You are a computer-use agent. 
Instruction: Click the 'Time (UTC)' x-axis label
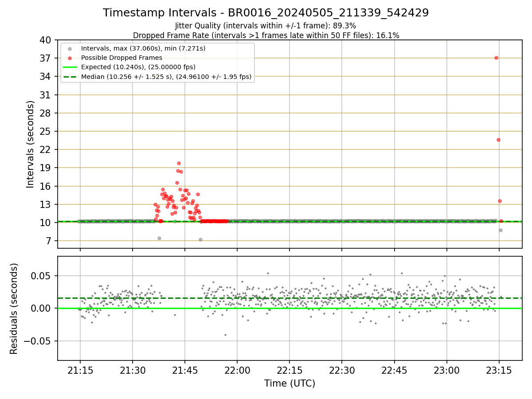pos(289,383)
